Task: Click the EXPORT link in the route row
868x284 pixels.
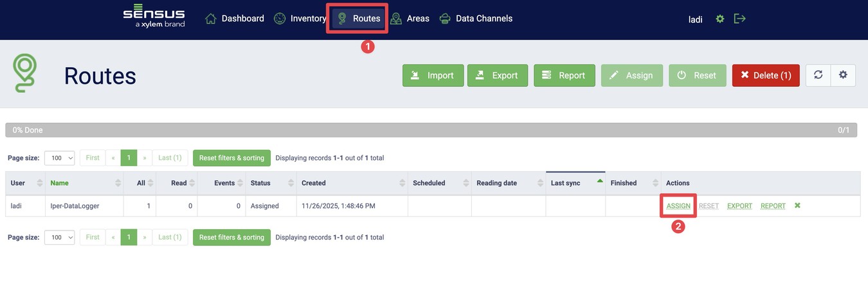Action: click(x=739, y=206)
